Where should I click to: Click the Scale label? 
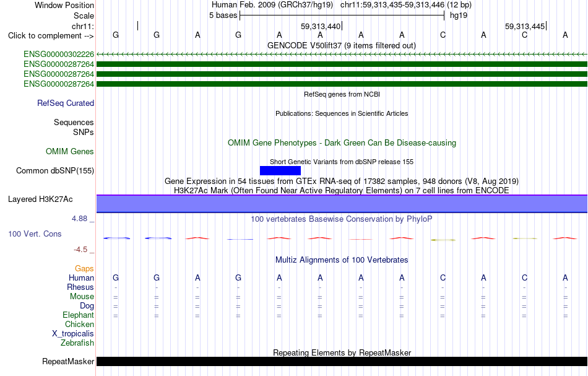[x=84, y=15]
